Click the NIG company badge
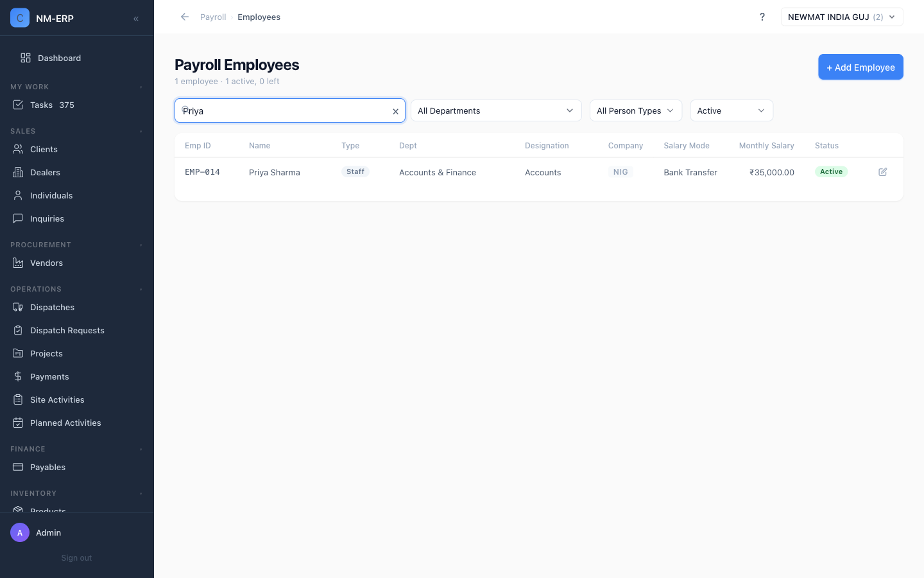Image resolution: width=924 pixels, height=578 pixels. (x=620, y=171)
